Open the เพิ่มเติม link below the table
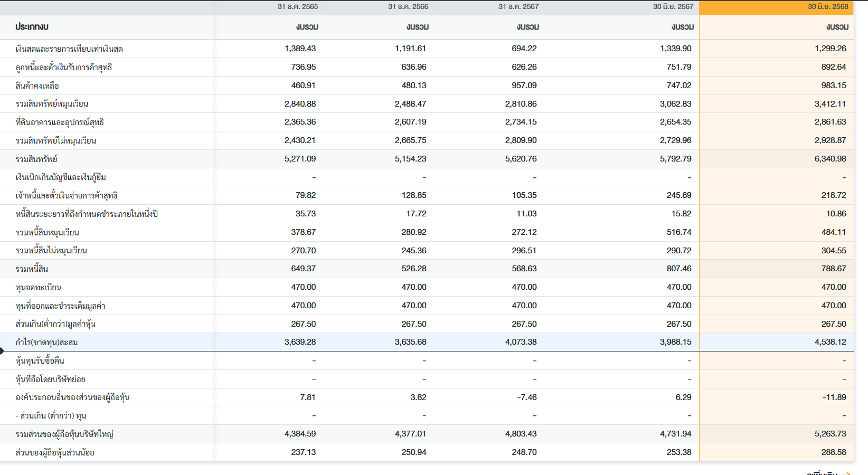The width and height of the screenshot is (868, 475). tap(822, 473)
